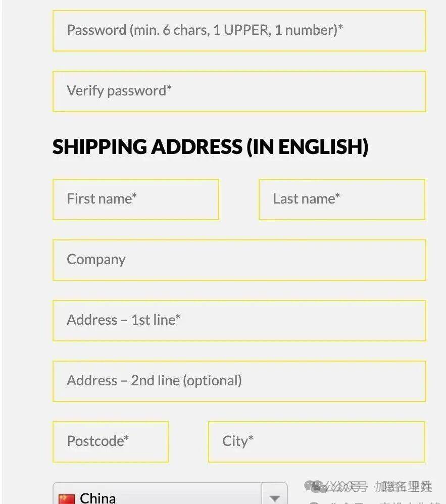Select the City input box
Image resolution: width=446 pixels, height=504 pixels.
tap(316, 441)
